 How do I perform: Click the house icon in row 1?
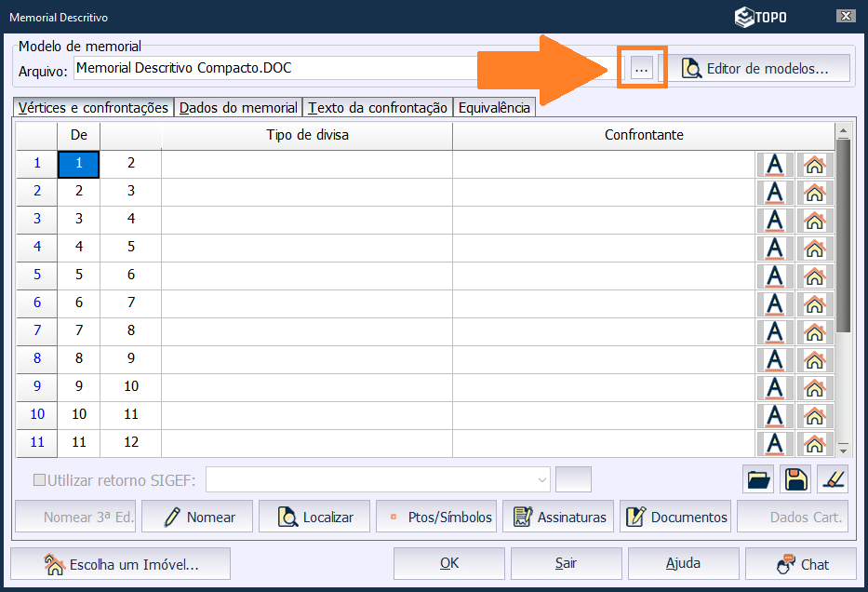[814, 164]
